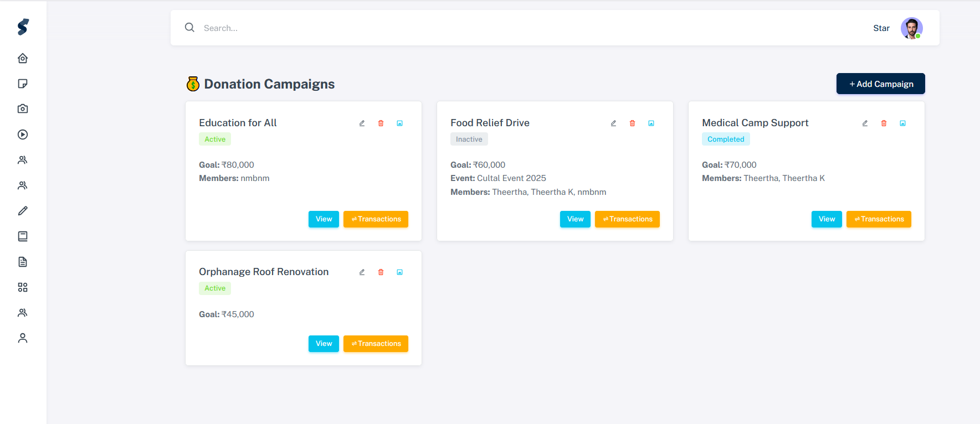
Task: Click the document file sidebar icon
Action: click(23, 262)
